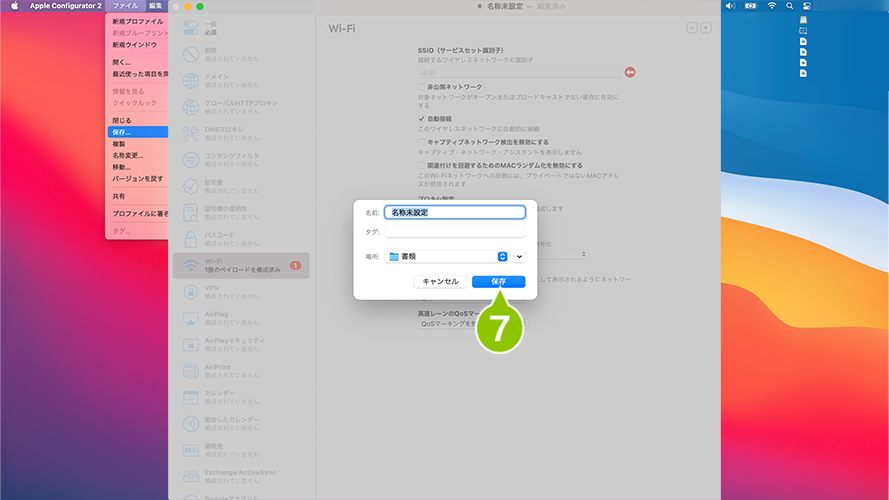Viewport: 889px width, 500px height.
Task: Click the volume icon in menu bar
Action: 730,6
